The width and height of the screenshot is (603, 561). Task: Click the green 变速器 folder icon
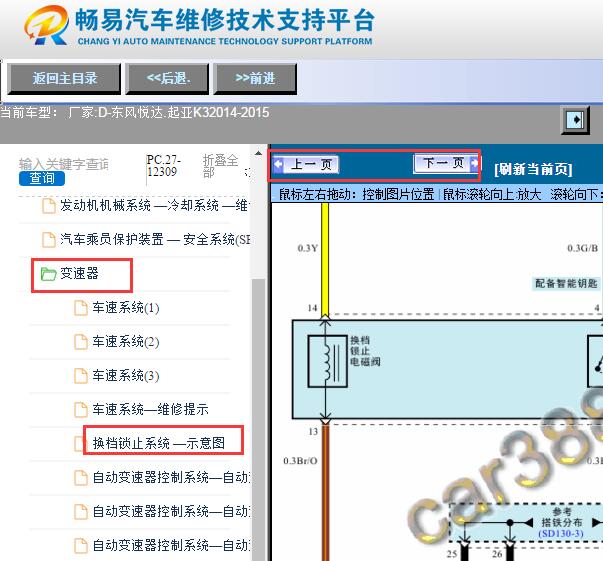click(x=48, y=274)
